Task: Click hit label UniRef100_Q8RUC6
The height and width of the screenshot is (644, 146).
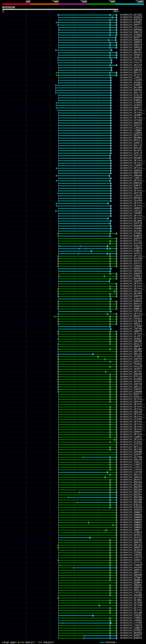Action: pos(131,70)
